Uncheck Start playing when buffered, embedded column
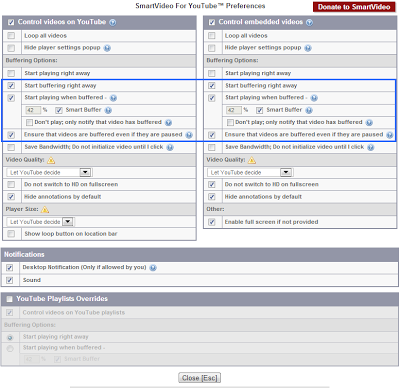This screenshot has height=388, width=400. click(x=212, y=98)
